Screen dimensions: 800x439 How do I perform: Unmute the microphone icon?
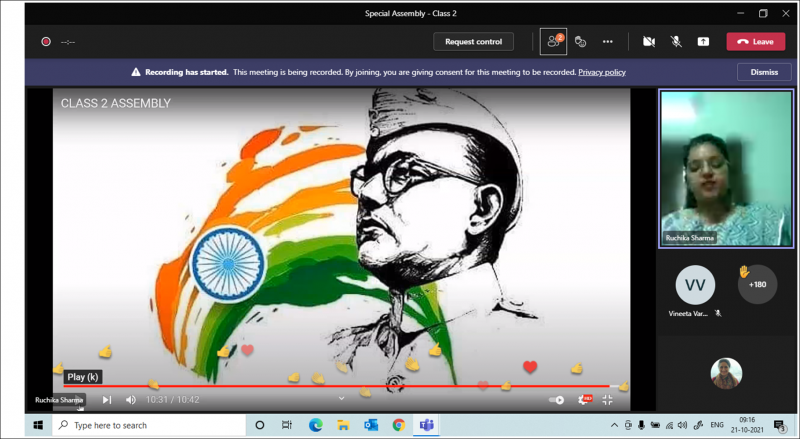(x=676, y=42)
